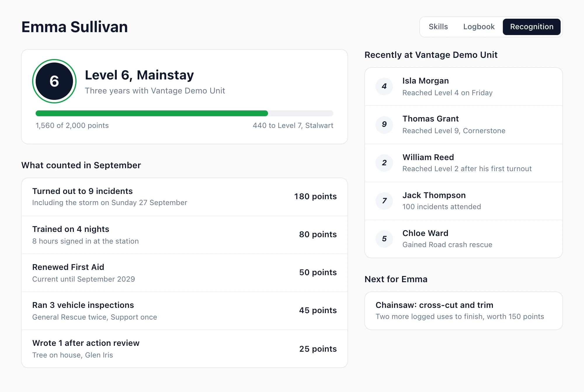
Task: Click the green level progress bar
Action: click(184, 113)
